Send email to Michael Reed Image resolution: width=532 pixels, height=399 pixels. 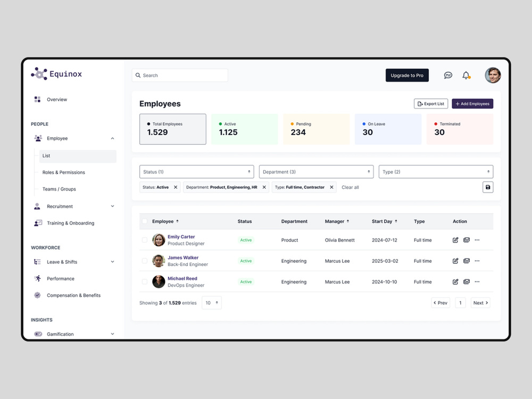tap(467, 281)
